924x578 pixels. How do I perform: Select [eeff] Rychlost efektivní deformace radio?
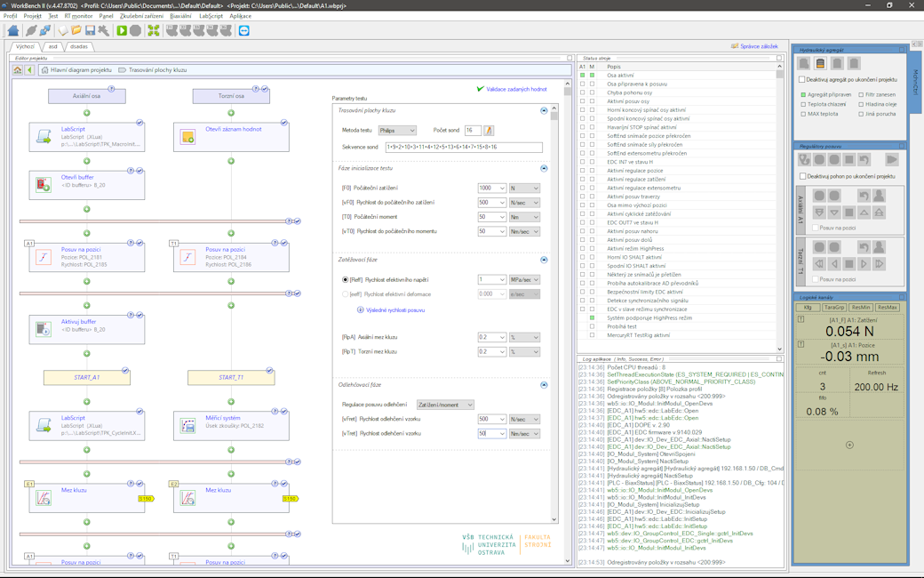[x=346, y=293]
